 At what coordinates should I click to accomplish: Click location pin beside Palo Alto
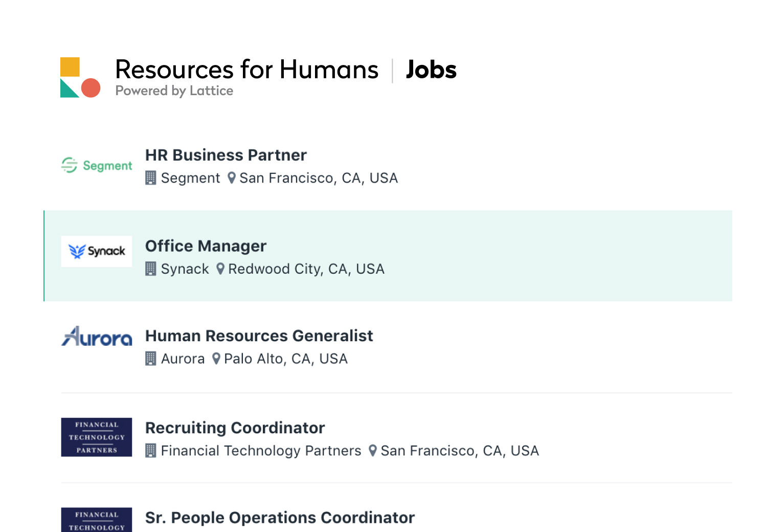[216, 359]
